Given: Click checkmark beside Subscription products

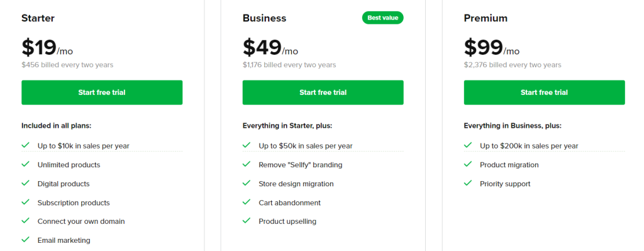Looking at the screenshot, I should coord(25,202).
